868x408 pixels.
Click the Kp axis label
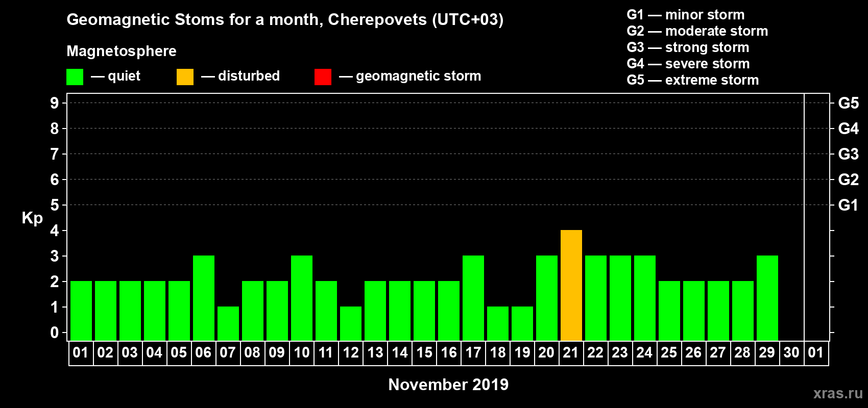pos(32,218)
